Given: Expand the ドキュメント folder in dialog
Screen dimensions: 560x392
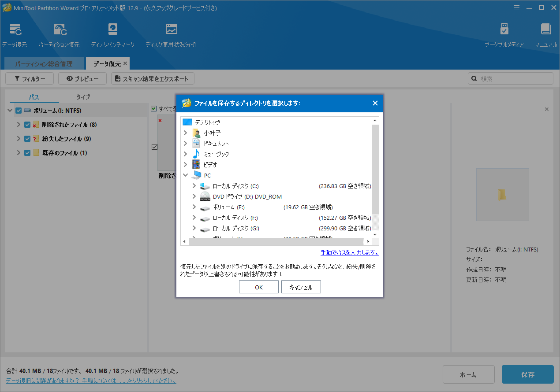Looking at the screenshot, I should (186, 144).
